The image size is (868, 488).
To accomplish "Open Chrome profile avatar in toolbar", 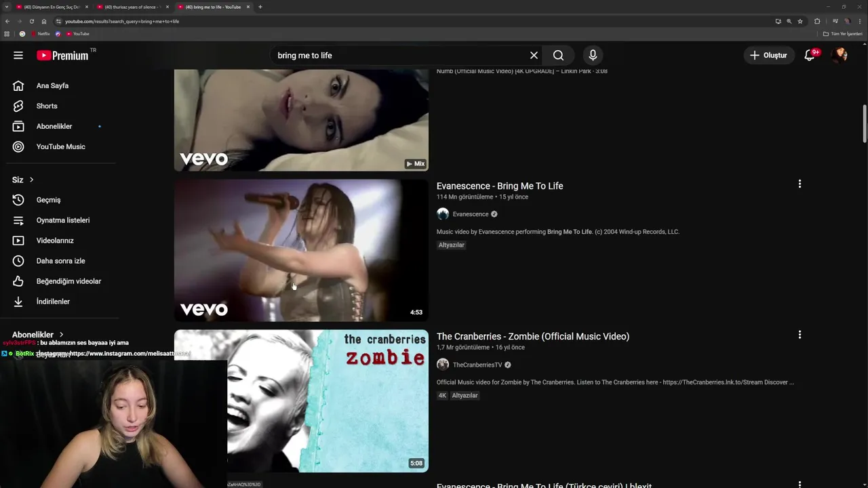I will tap(848, 21).
